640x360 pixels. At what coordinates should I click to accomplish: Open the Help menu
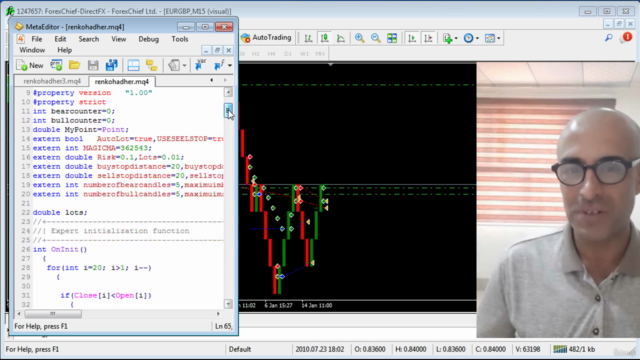(x=64, y=50)
